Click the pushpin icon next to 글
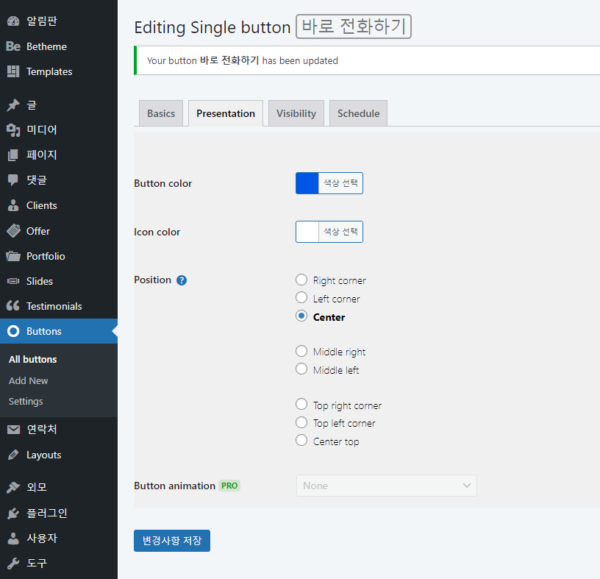600x579 pixels. [x=13, y=104]
